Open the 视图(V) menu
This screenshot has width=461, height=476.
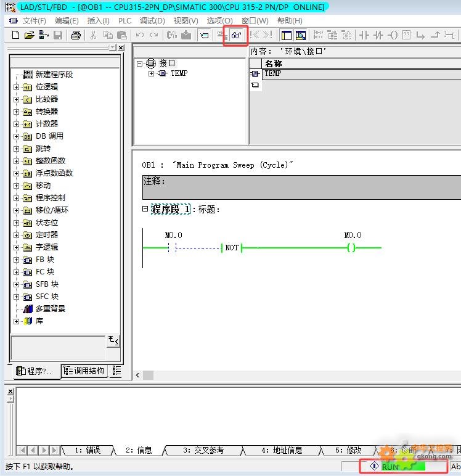click(186, 21)
